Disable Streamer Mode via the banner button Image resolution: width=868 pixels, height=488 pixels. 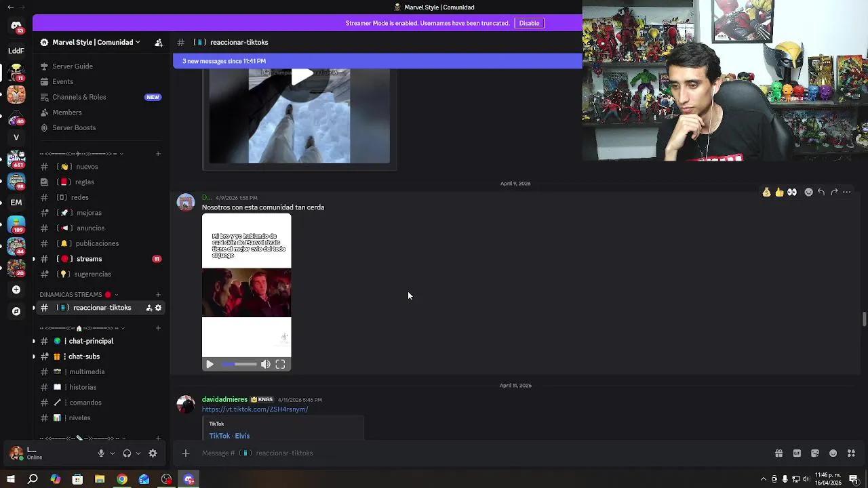click(x=529, y=23)
